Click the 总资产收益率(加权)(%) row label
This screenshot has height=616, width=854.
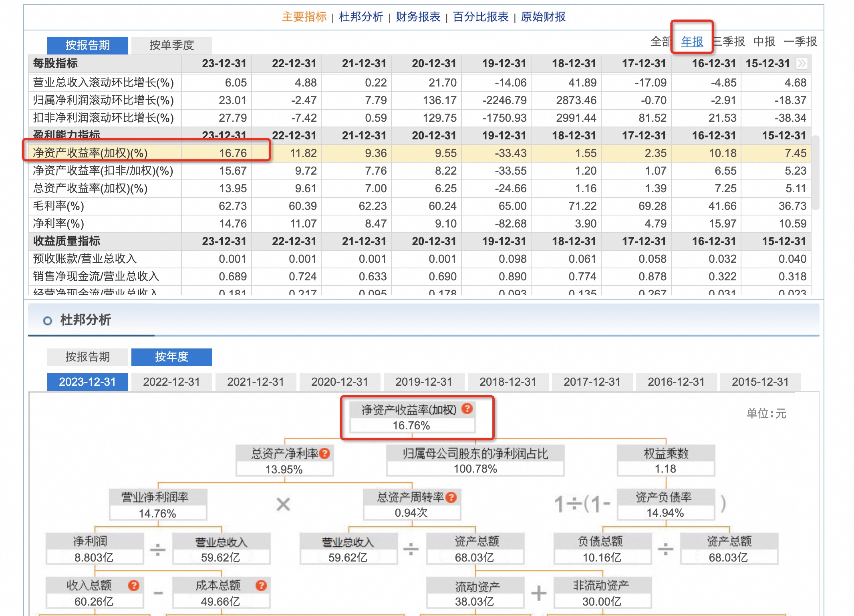(x=90, y=188)
